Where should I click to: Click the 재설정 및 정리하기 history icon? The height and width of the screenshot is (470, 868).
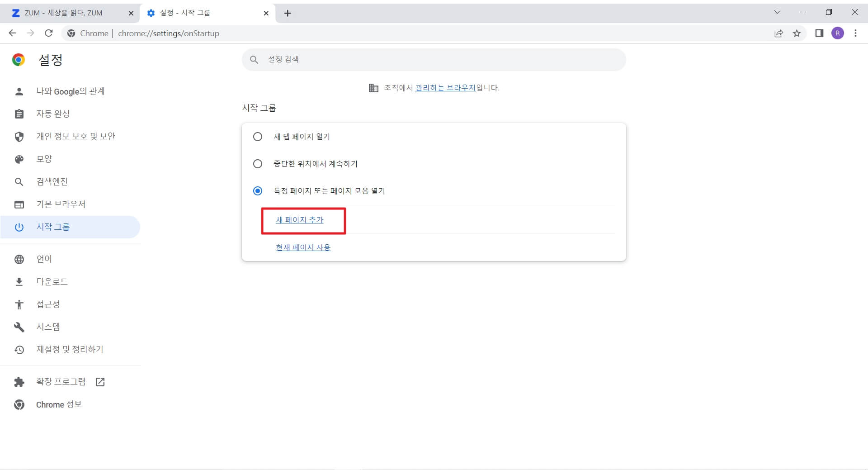pyautogui.click(x=19, y=349)
